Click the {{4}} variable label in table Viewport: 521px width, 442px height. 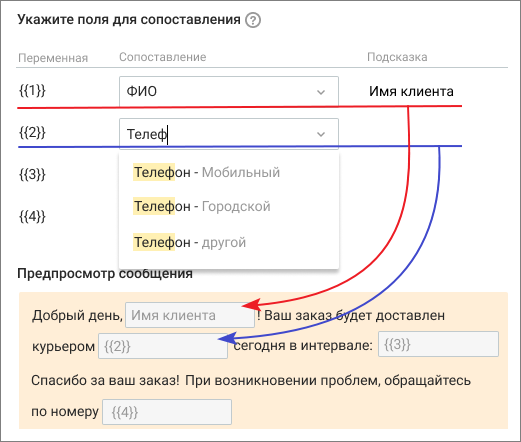tap(32, 217)
